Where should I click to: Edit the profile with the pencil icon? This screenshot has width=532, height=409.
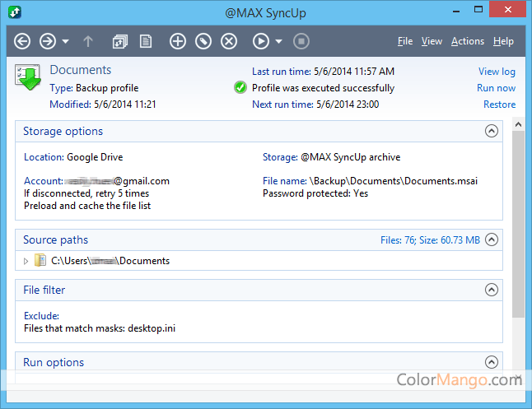(x=203, y=41)
